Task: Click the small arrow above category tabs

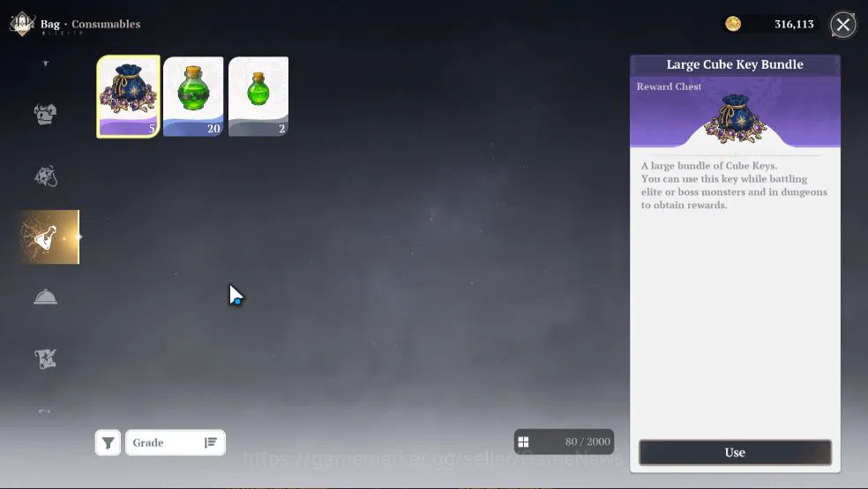Action: click(x=45, y=64)
